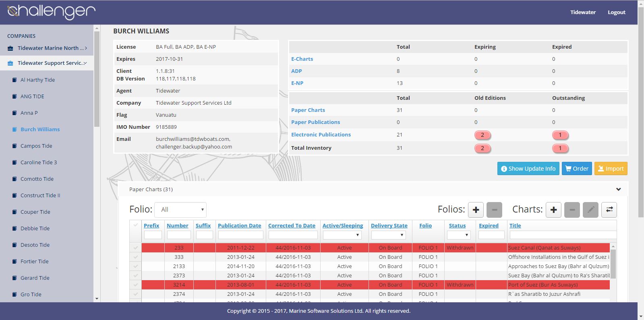Select row checkbox for chart 2373
Image resolution: width=644 pixels, height=320 pixels.
136,276
